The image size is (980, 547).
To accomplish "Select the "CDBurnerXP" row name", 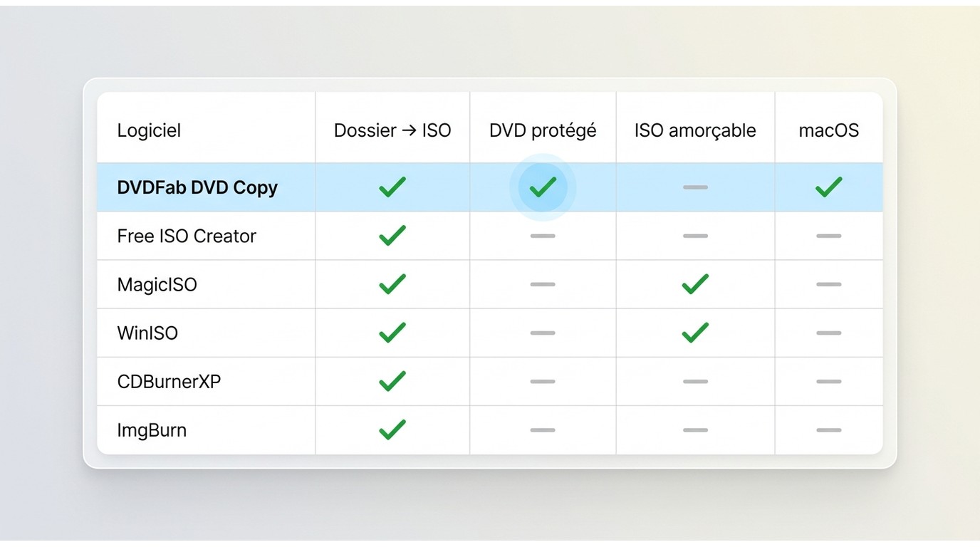I will point(169,381).
